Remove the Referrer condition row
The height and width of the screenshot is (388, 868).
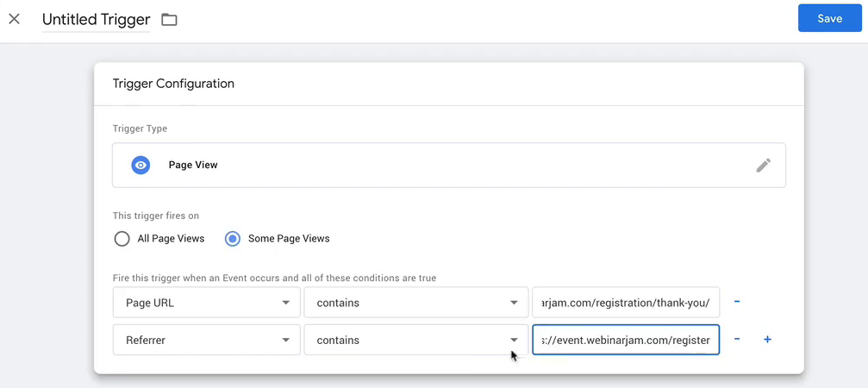(737, 340)
